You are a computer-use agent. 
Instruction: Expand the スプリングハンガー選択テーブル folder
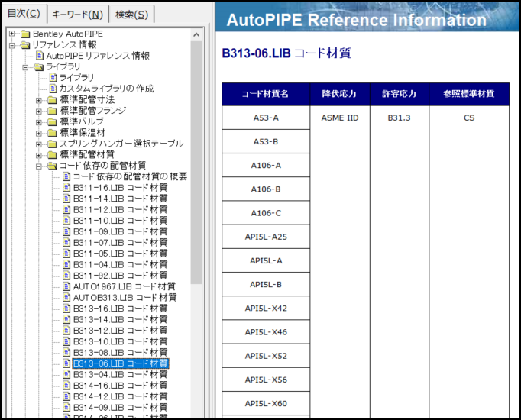point(39,144)
